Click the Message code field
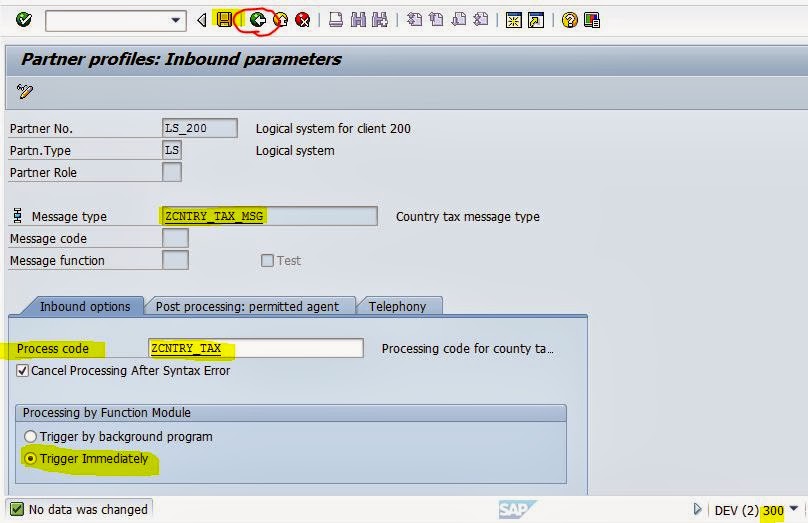This screenshot has height=523, width=808. [175, 238]
